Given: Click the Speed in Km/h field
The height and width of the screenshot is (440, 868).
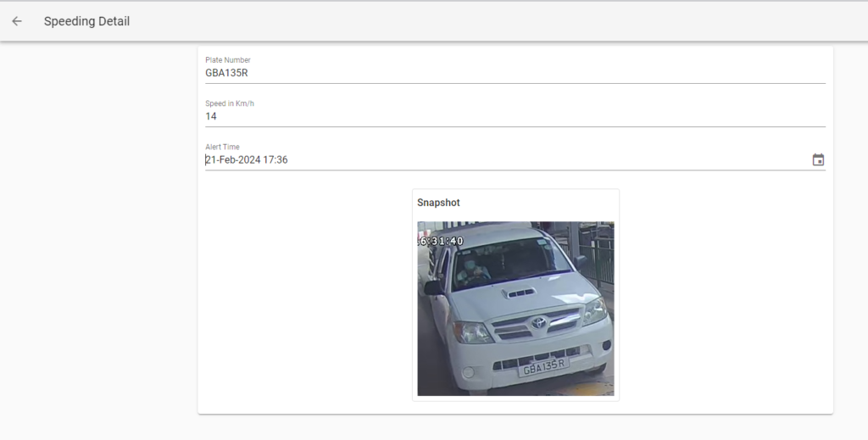Looking at the screenshot, I should [x=515, y=116].
